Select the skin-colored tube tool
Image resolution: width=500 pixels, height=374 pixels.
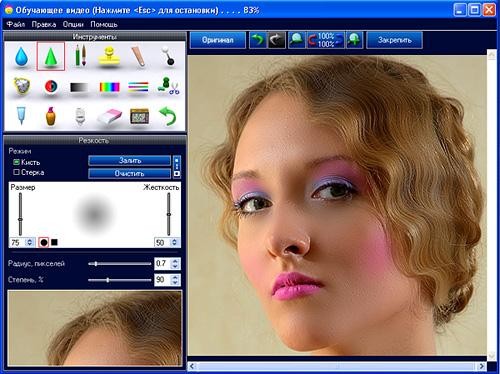pyautogui.click(x=139, y=56)
